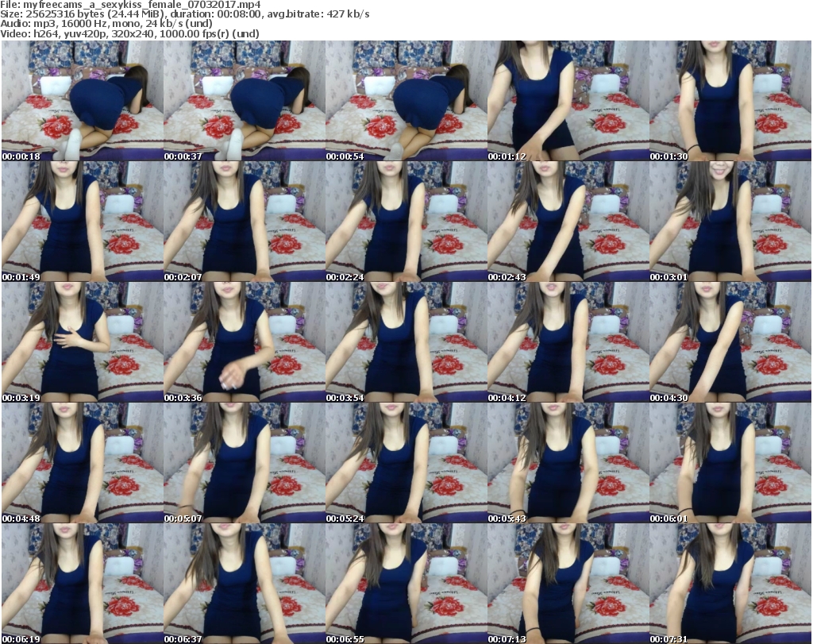Select the thumbnail stamped 00:01:49
The image size is (813, 644).
tap(83, 222)
